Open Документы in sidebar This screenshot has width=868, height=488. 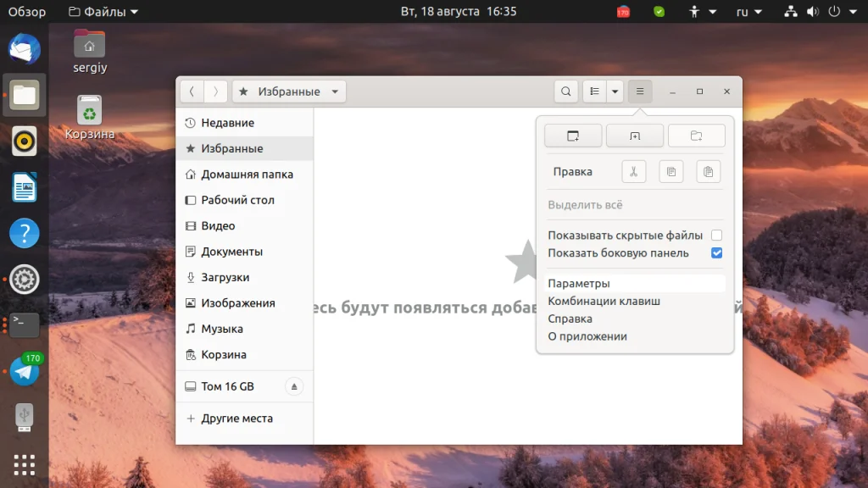(x=244, y=251)
